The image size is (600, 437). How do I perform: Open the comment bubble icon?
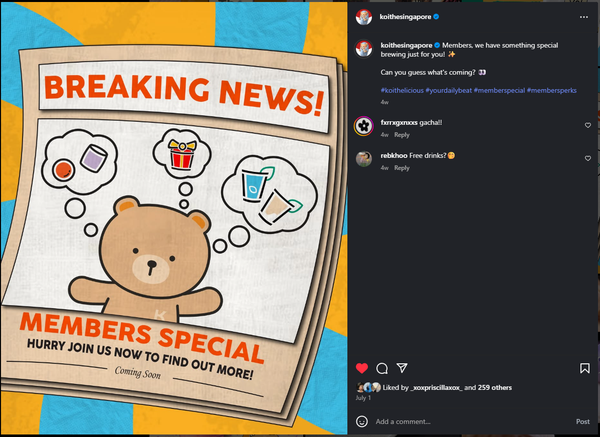[382, 368]
